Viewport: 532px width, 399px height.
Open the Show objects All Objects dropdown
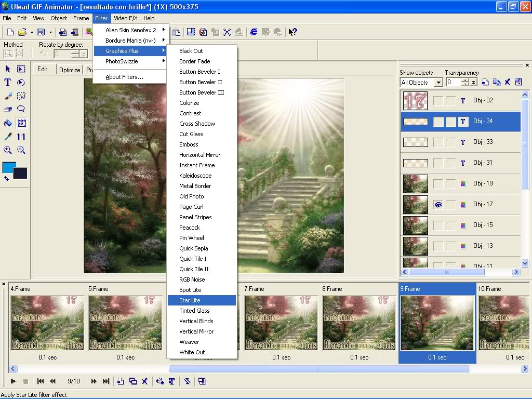(438, 83)
